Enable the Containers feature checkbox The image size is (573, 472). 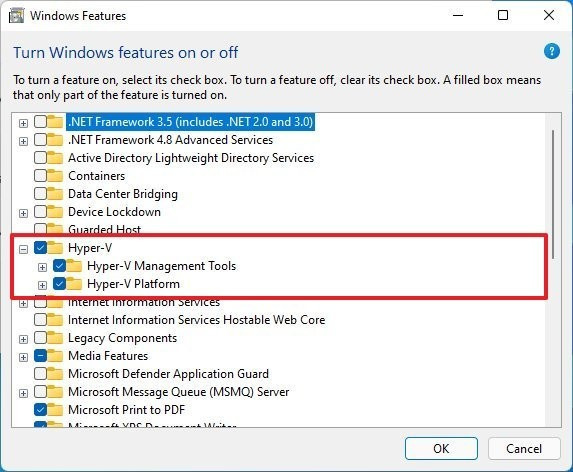(x=40, y=176)
